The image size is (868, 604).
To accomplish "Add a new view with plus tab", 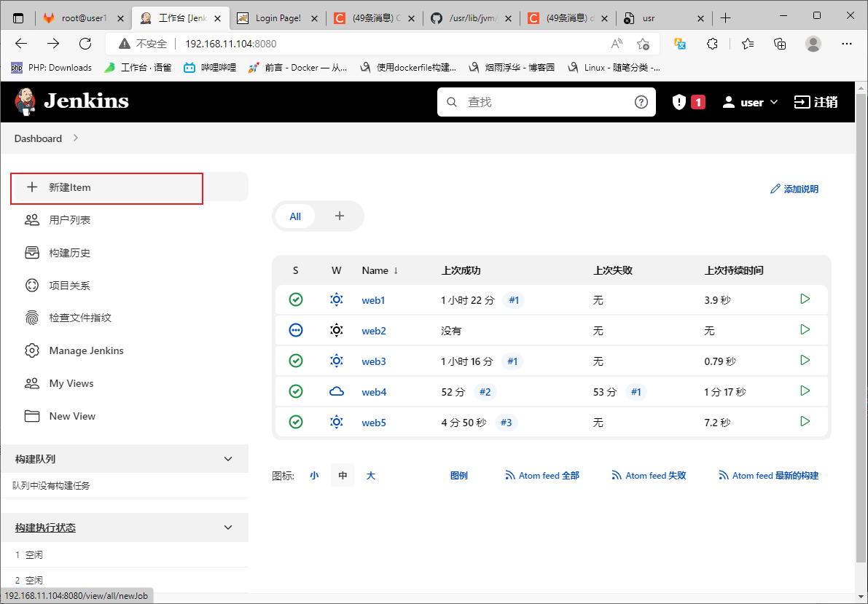I will coord(340,216).
